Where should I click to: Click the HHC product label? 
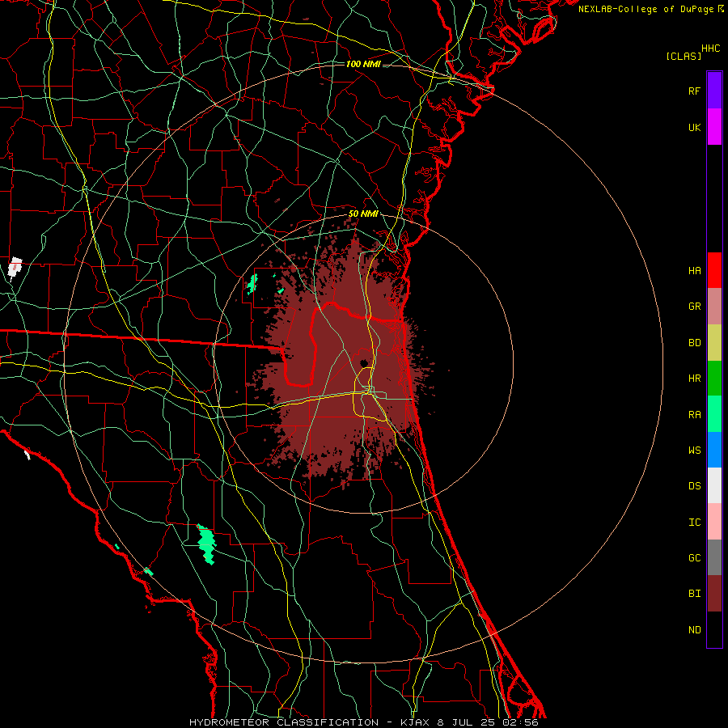click(711, 49)
